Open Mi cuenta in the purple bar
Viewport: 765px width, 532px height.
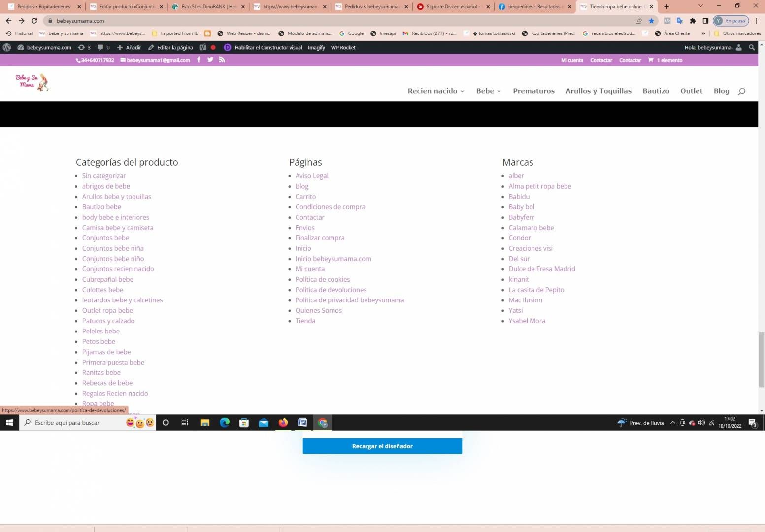572,60
